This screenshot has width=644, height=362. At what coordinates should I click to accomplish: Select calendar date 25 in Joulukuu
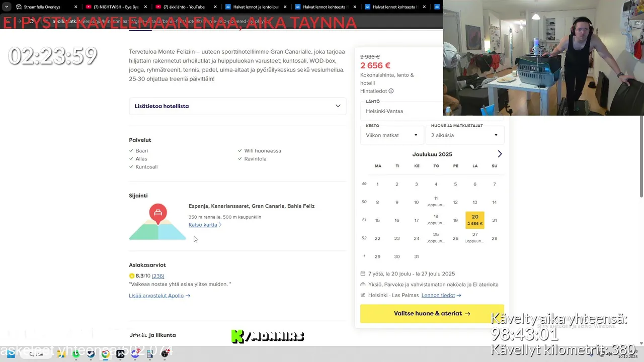coord(436,237)
